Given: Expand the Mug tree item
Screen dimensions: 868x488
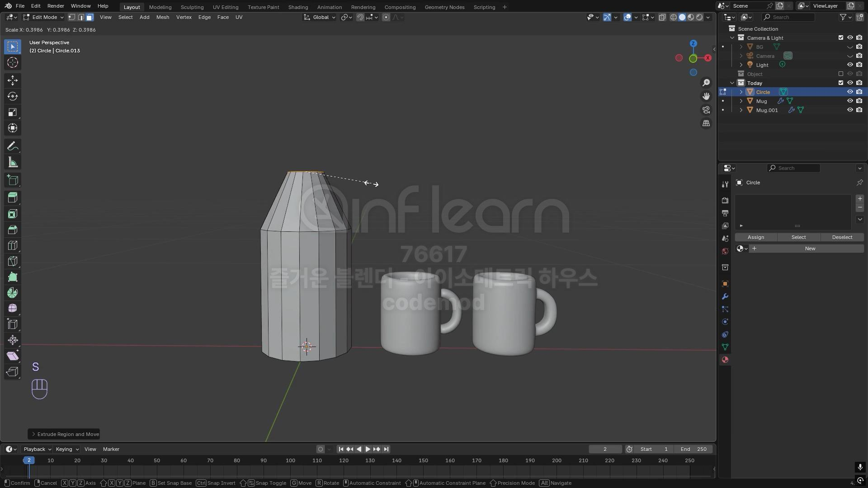Looking at the screenshot, I should pos(741,101).
